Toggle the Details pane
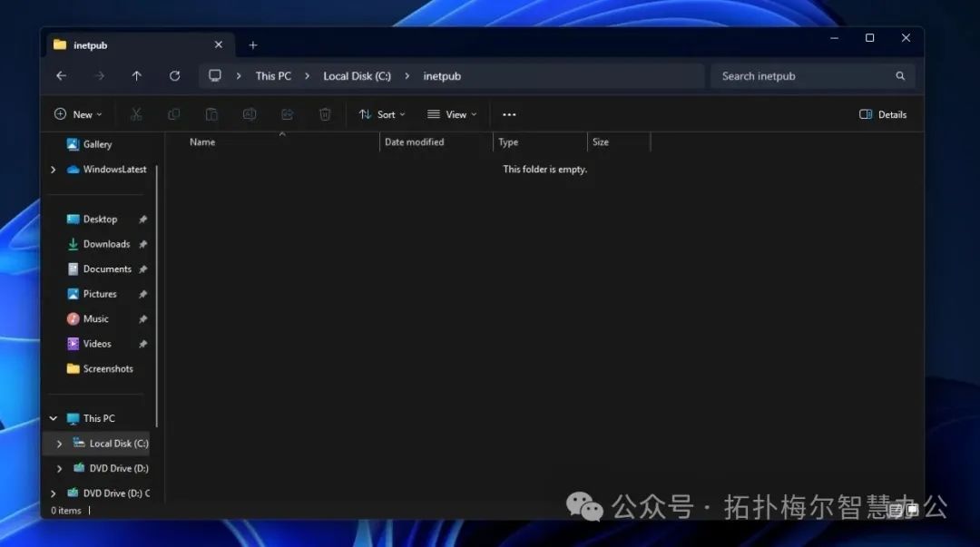 click(882, 114)
